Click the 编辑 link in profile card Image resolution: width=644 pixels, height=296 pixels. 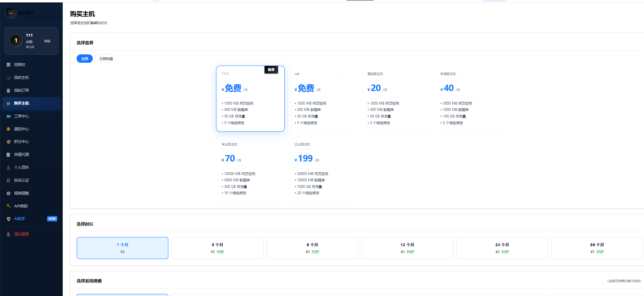click(47, 41)
